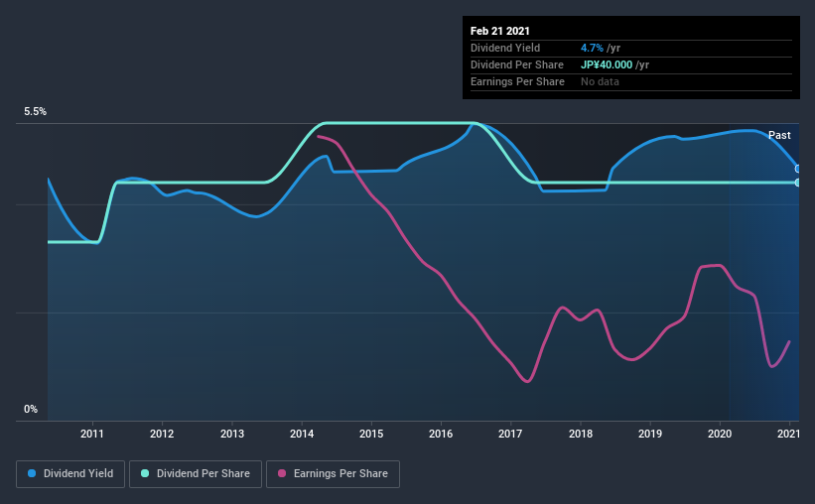Click the 2014 x-axis label

pyautogui.click(x=302, y=434)
